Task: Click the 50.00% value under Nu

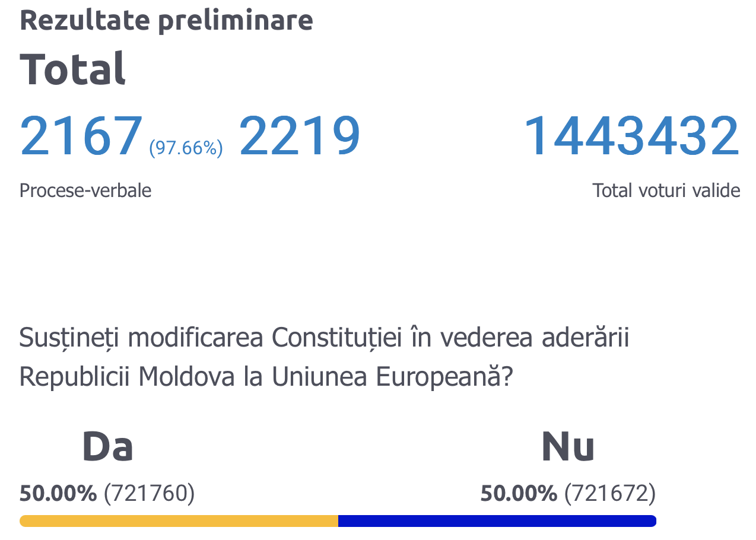Action: [519, 493]
